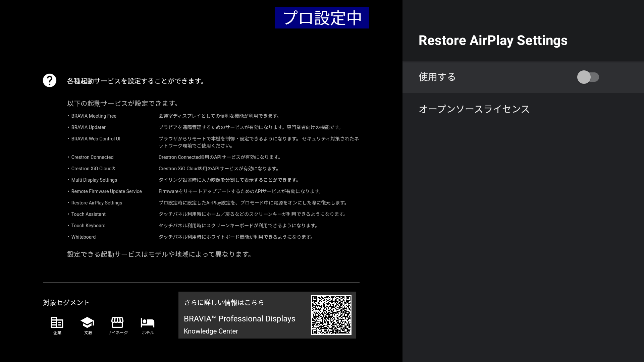
Task: Click the Knowledge Center QR code
Action: tap(331, 315)
